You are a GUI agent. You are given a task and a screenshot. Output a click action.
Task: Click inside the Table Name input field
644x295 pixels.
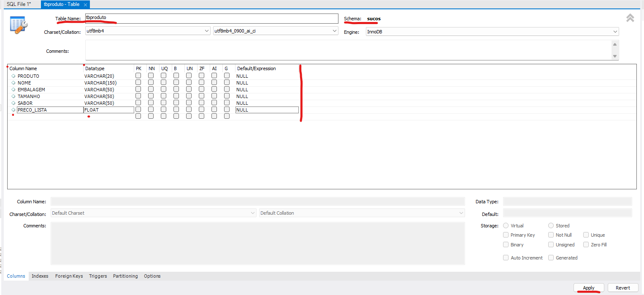(211, 18)
